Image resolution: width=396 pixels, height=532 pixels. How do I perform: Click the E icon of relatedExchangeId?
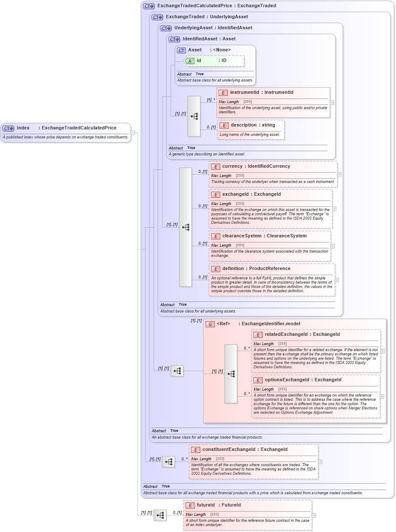pos(258,335)
